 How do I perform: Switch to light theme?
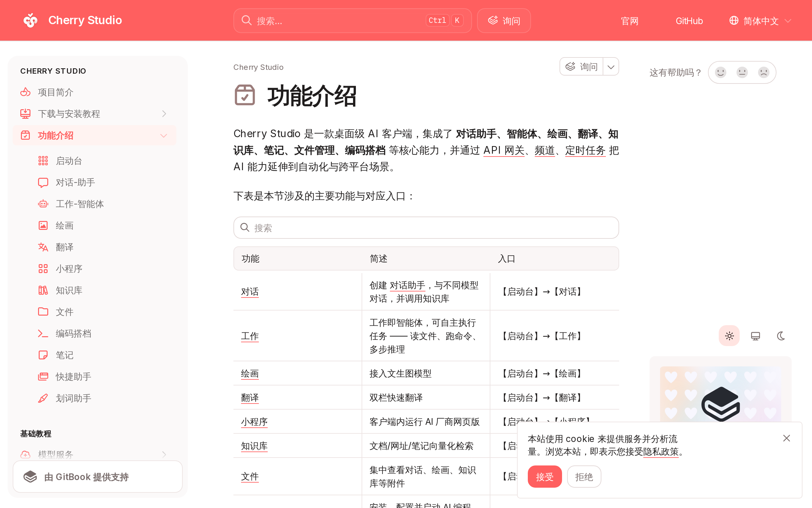729,336
